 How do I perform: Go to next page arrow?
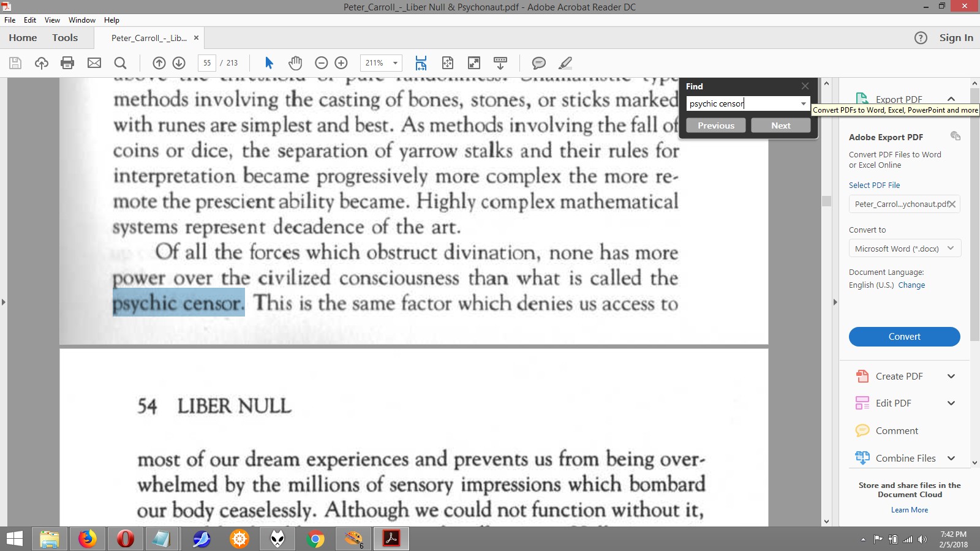[179, 63]
